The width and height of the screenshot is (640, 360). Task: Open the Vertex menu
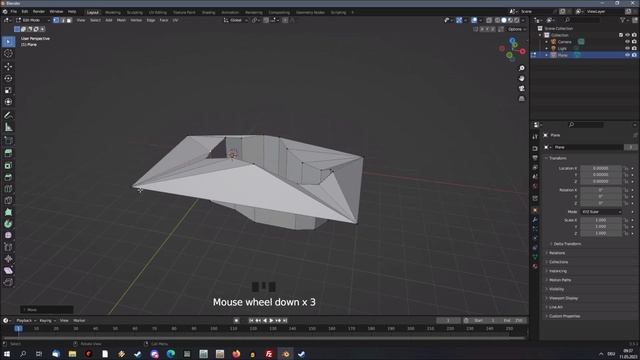pos(136,20)
